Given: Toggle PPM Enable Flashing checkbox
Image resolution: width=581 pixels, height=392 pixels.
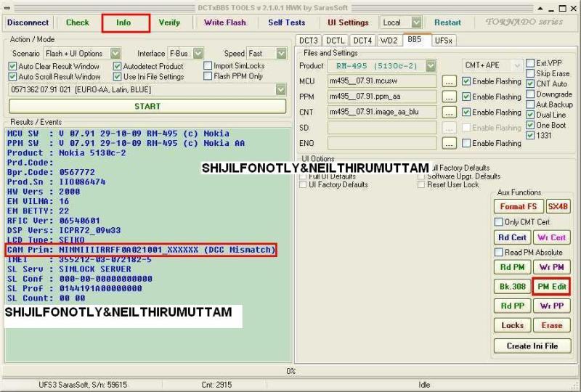Looking at the screenshot, I should [466, 97].
